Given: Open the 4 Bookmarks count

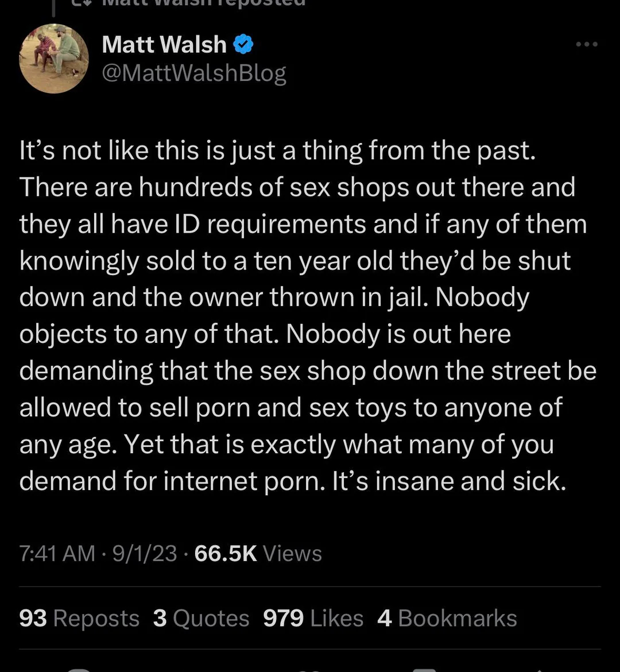Looking at the screenshot, I should pos(447,618).
